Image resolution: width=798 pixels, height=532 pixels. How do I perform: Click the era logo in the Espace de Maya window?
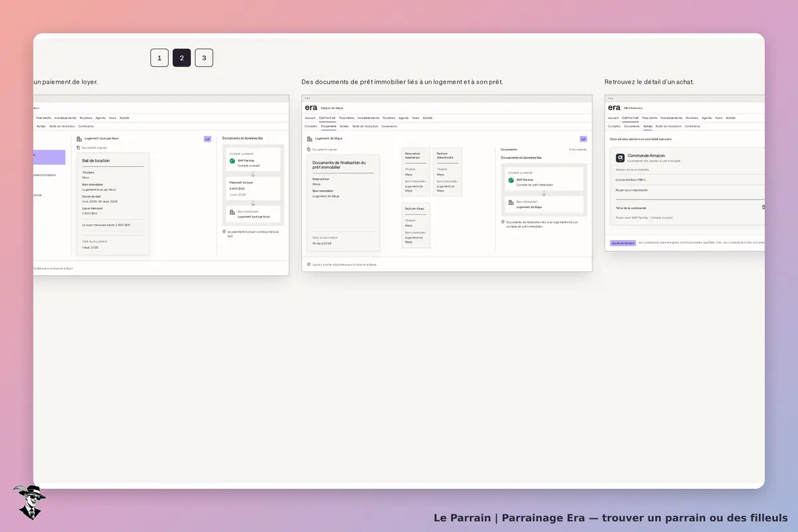311,107
